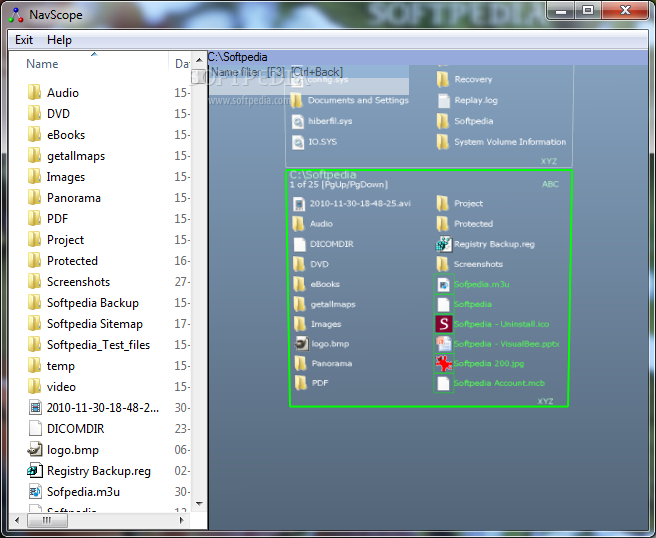Open DVD folder in green panel

point(311,264)
